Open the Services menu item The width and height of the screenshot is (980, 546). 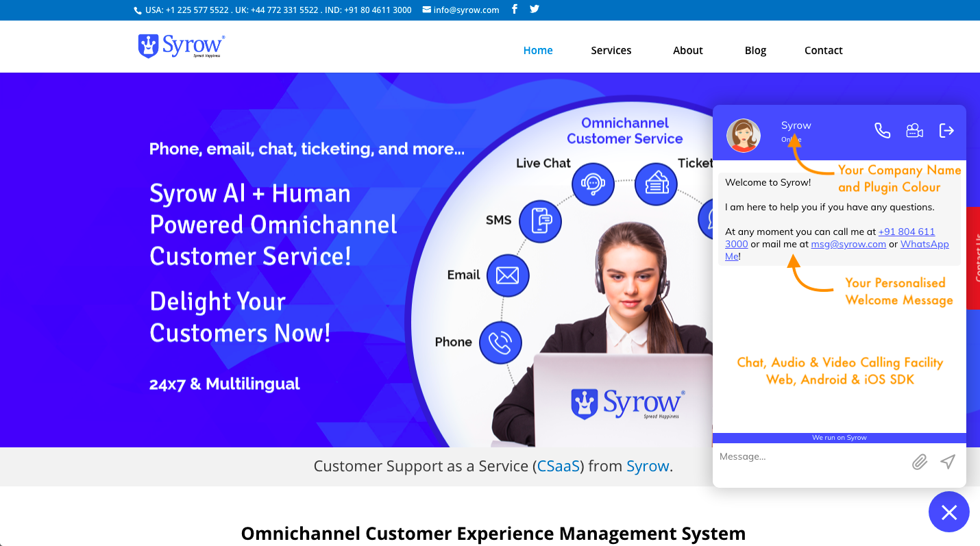tap(611, 50)
